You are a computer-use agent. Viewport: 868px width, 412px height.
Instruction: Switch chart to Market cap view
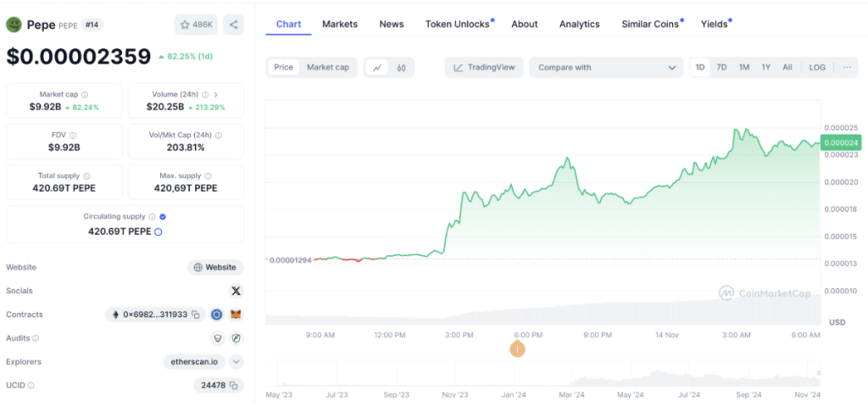[x=328, y=67]
